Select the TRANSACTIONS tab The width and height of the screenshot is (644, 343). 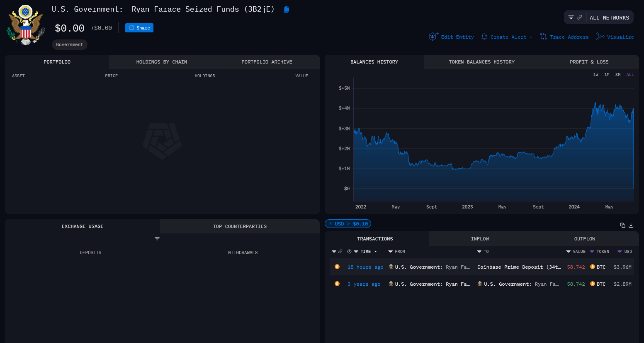[x=375, y=239]
